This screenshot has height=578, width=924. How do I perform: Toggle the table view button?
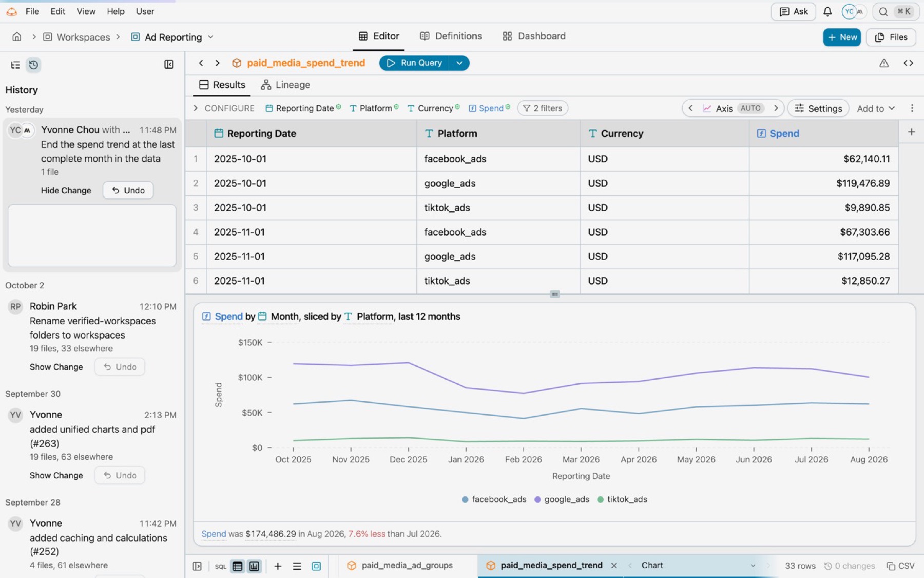pyautogui.click(x=237, y=566)
